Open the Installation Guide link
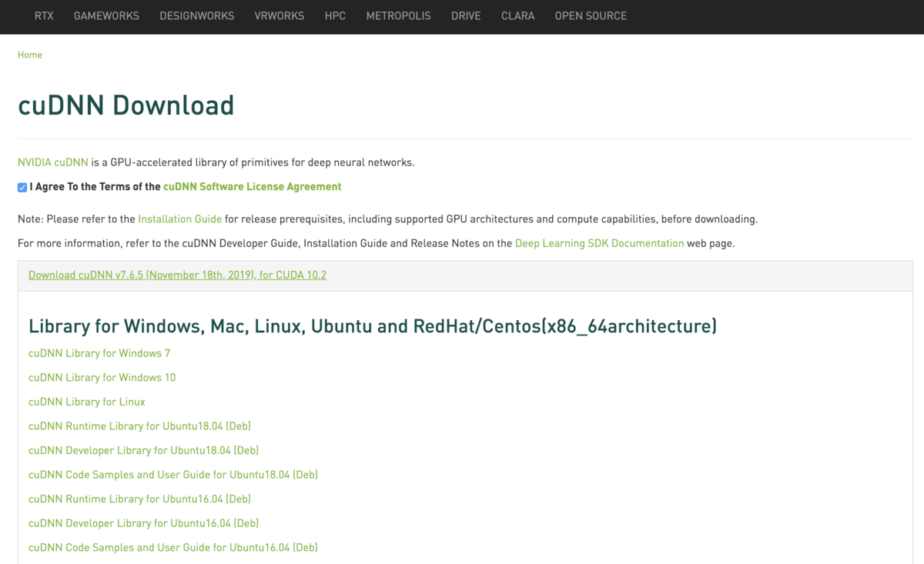Screen dimensions: 924x564 (x=180, y=219)
